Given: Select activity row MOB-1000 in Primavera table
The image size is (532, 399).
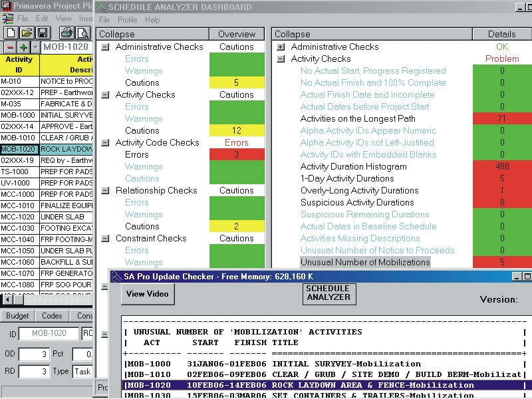Looking at the screenshot, I should click(x=46, y=115).
